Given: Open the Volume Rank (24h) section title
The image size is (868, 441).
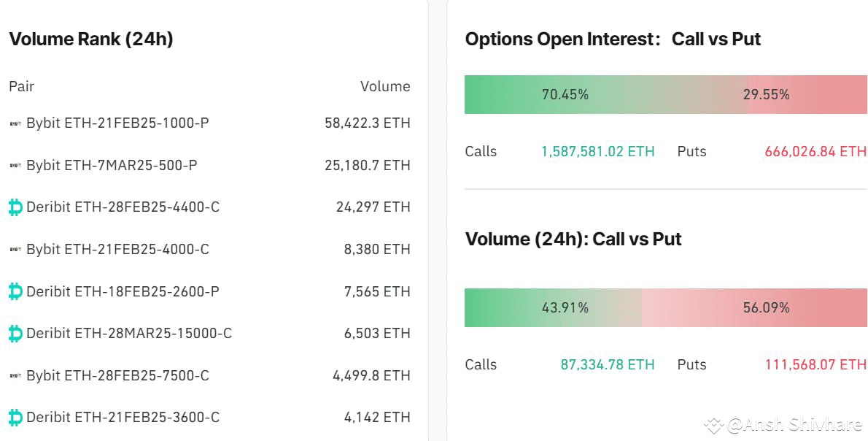Looking at the screenshot, I should click(88, 39).
